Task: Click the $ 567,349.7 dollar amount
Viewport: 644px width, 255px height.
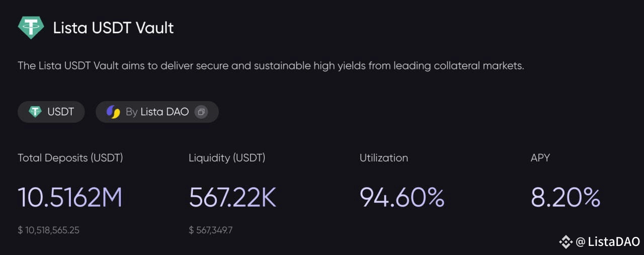Action: (210, 230)
